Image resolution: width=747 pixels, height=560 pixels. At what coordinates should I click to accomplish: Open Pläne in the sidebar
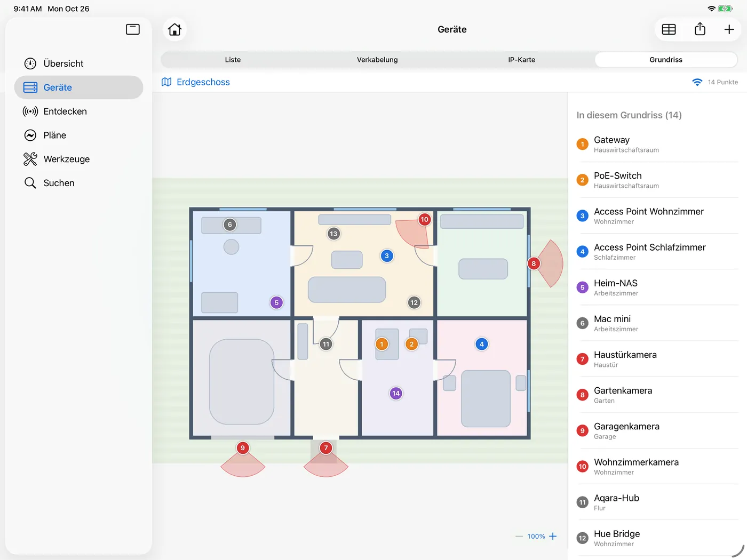click(x=78, y=135)
